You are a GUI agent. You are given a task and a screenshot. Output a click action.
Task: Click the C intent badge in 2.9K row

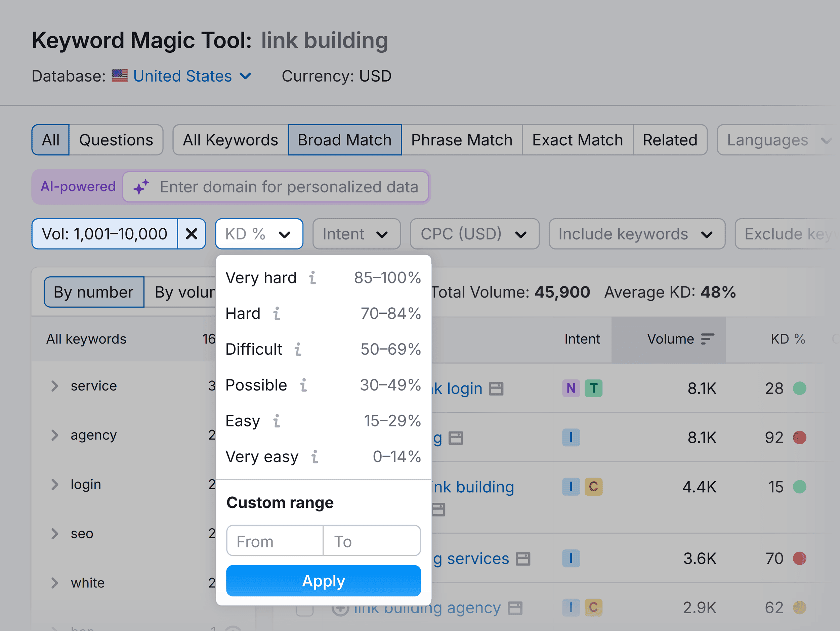(593, 607)
